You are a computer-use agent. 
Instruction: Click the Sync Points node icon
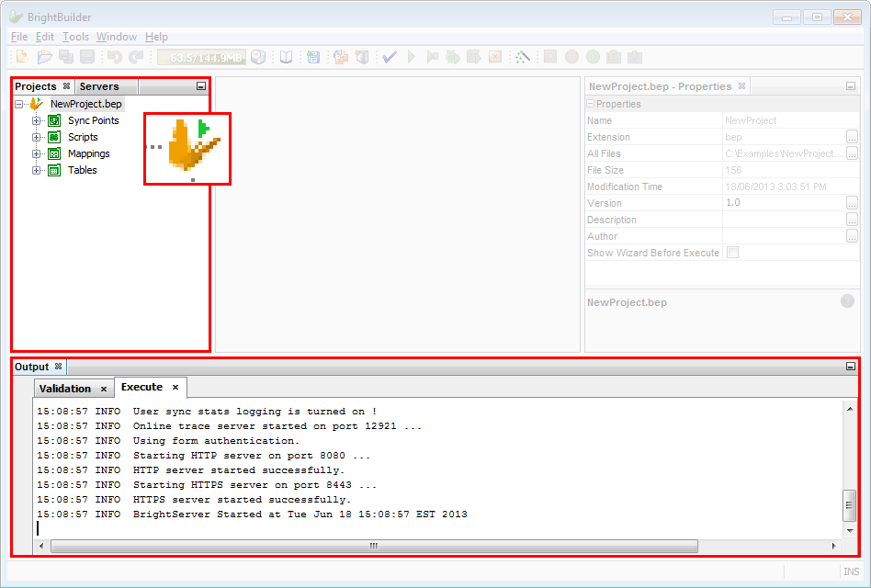click(x=54, y=120)
